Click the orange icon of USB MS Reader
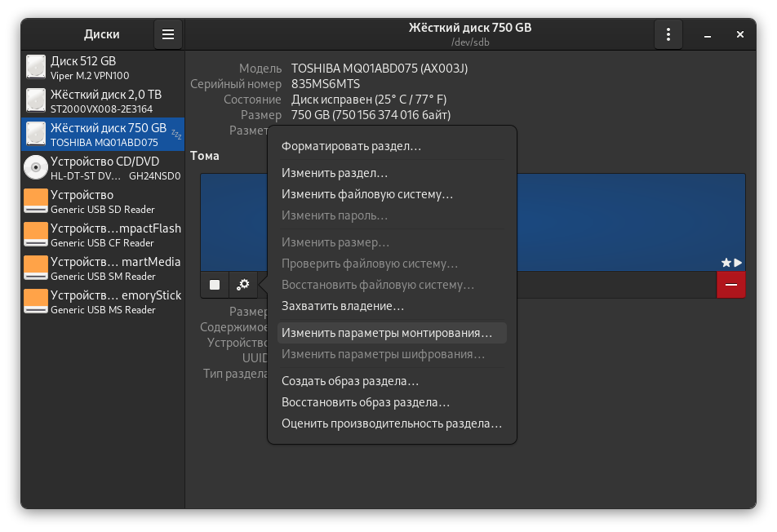This screenshot has width=777, height=532. 36,301
